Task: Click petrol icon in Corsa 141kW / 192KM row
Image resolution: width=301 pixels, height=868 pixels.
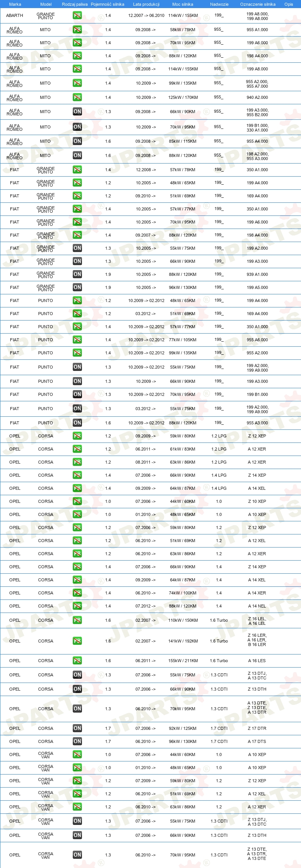Action: coord(77,641)
